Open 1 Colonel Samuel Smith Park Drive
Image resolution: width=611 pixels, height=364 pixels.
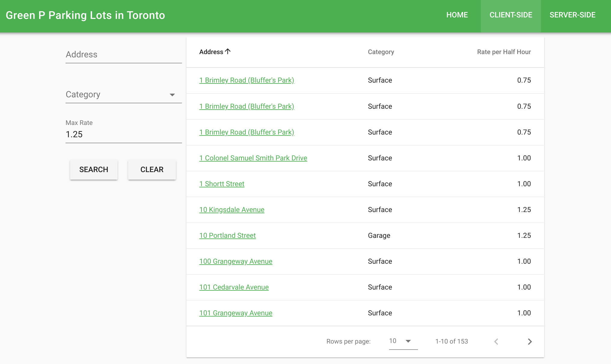pos(253,158)
